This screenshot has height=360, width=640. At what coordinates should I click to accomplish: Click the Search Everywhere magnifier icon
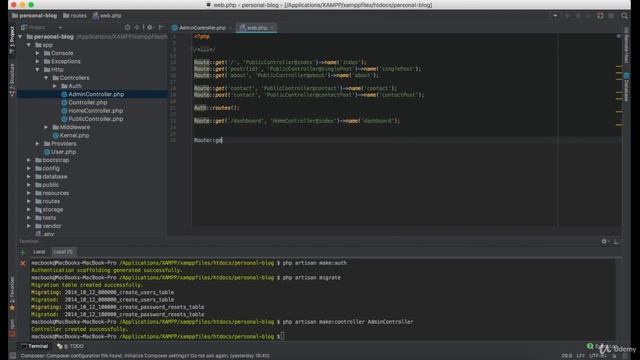point(624,16)
